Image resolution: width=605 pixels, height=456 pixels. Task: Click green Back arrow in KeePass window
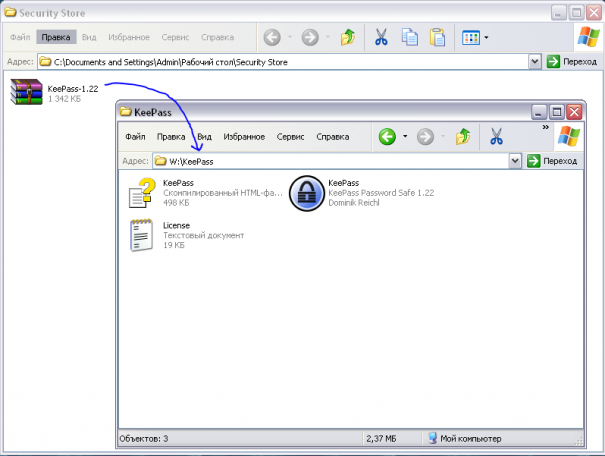(x=387, y=137)
